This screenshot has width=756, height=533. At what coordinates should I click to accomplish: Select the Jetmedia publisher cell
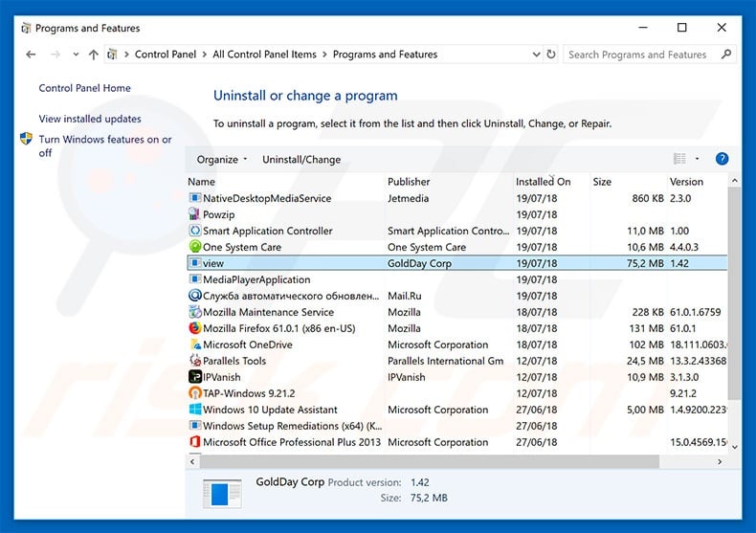pos(408,198)
